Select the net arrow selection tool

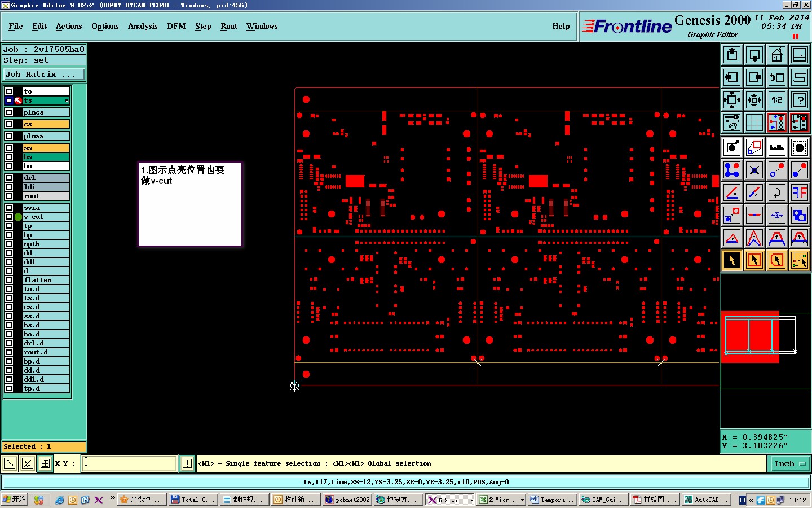[800, 260]
